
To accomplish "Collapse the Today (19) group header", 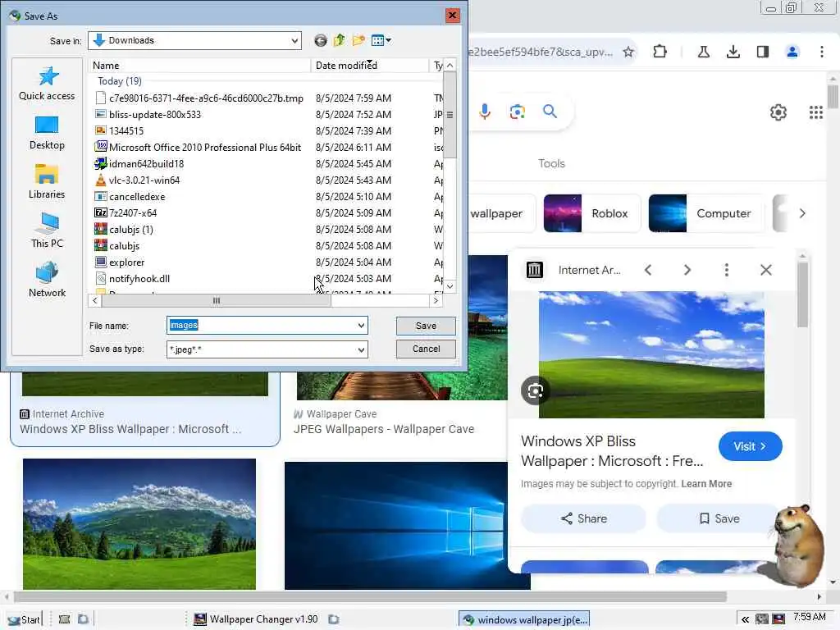I will coord(120,81).
